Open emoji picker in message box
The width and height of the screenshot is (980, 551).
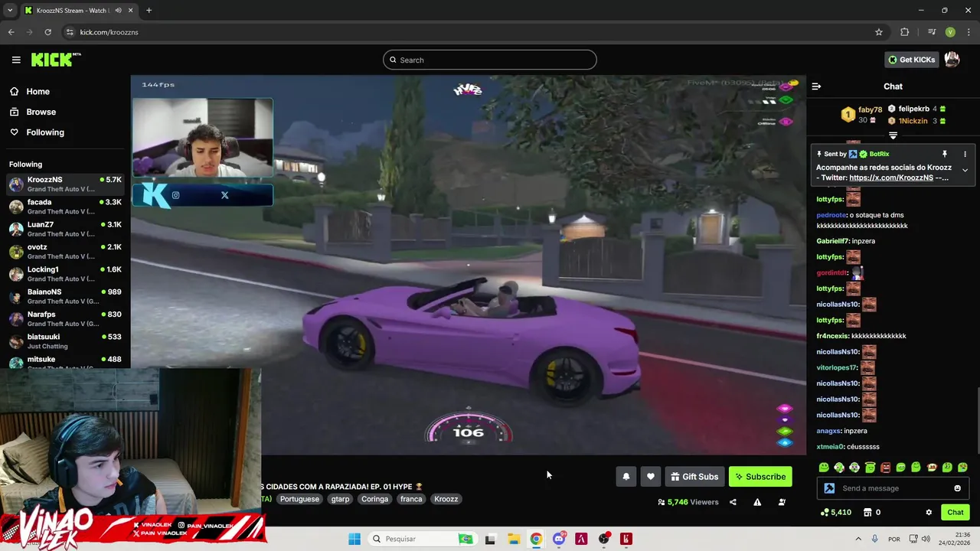(957, 488)
